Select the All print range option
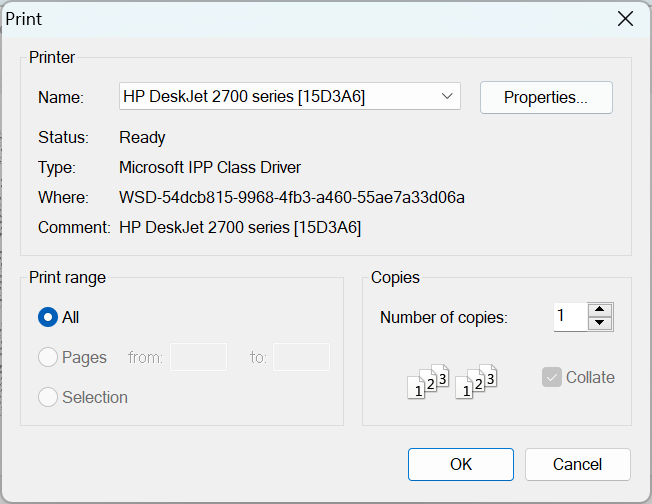The width and height of the screenshot is (652, 504). point(48,317)
